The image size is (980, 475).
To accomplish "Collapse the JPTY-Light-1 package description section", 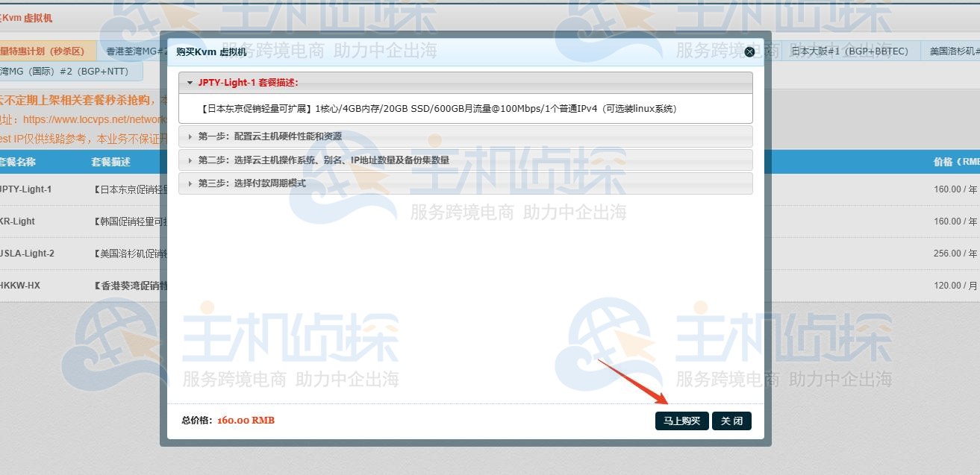I will [x=465, y=83].
